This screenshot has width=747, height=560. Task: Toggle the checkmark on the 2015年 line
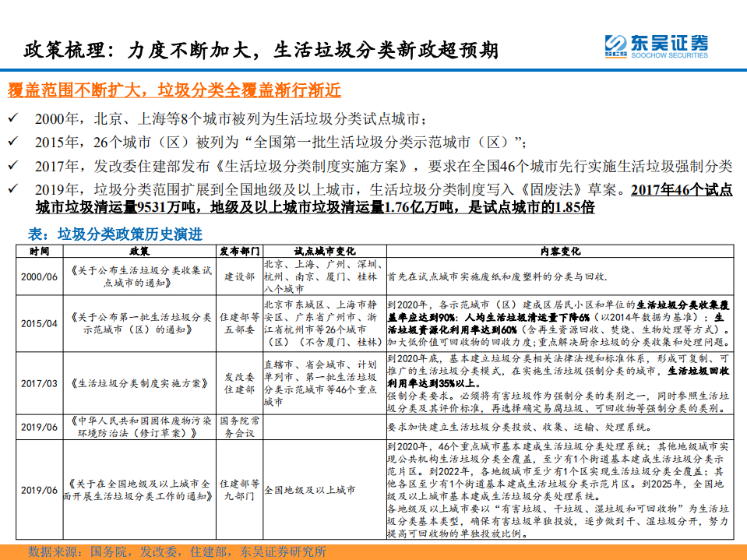coord(14,142)
